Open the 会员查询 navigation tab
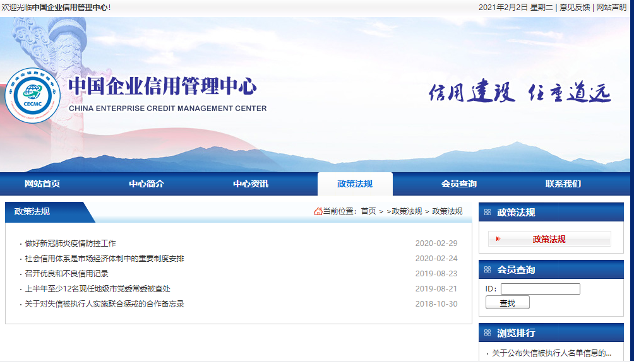Image resolution: width=634 pixels, height=364 pixels. [x=459, y=184]
